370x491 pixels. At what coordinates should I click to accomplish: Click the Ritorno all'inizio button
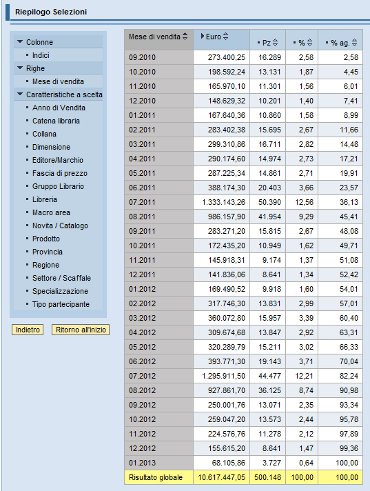[81, 330]
